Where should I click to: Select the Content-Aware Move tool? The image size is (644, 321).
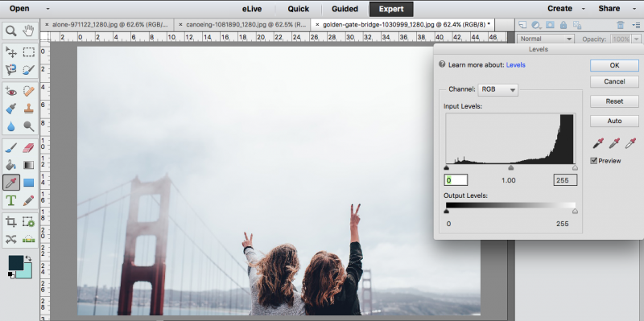[11, 239]
